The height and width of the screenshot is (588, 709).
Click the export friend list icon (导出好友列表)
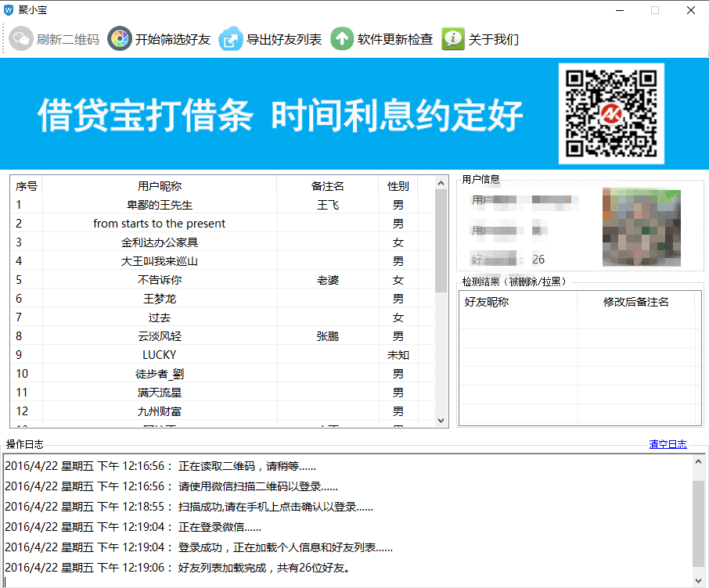coord(231,38)
